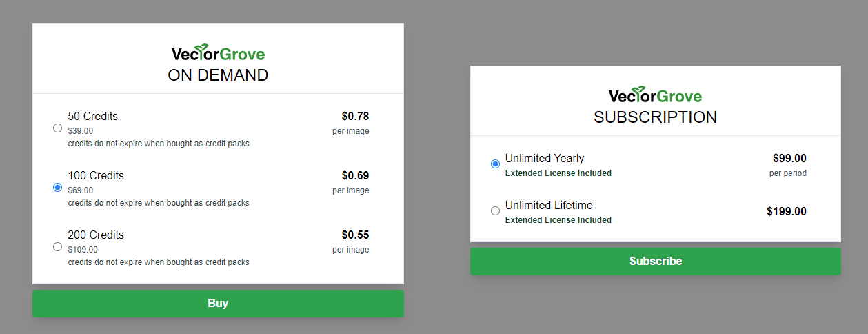Click the Unlimited Yearly label
The image size is (868, 334).
click(x=544, y=158)
